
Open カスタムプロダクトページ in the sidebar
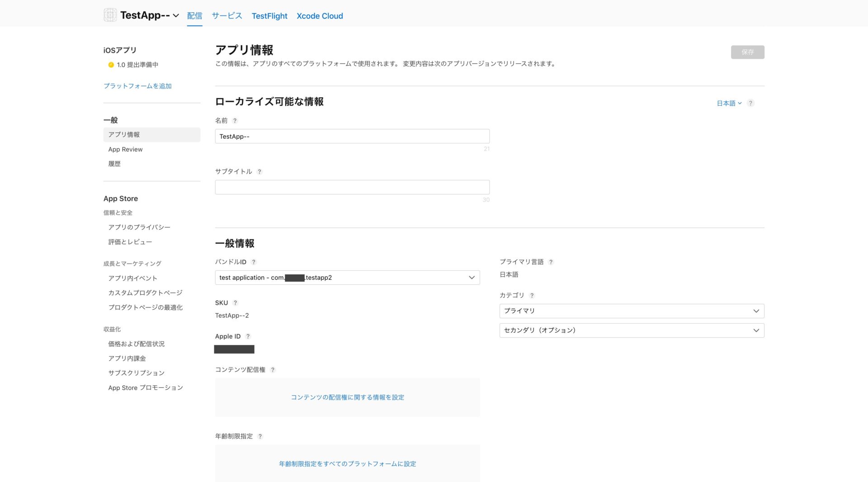145,293
